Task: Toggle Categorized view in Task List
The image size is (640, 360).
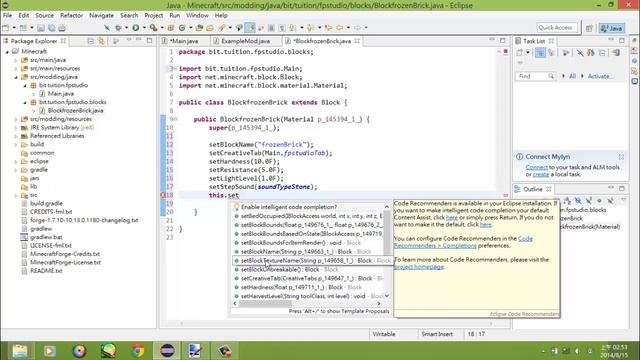Action: (540, 53)
